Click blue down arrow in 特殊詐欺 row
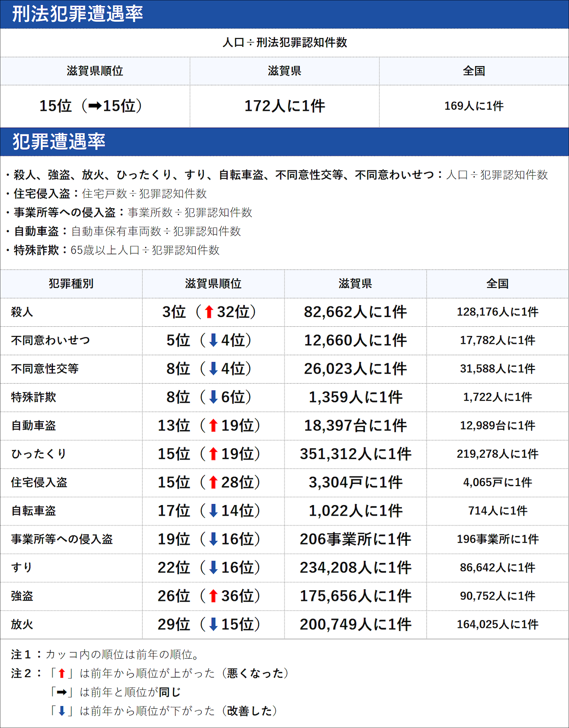 [x=214, y=397]
